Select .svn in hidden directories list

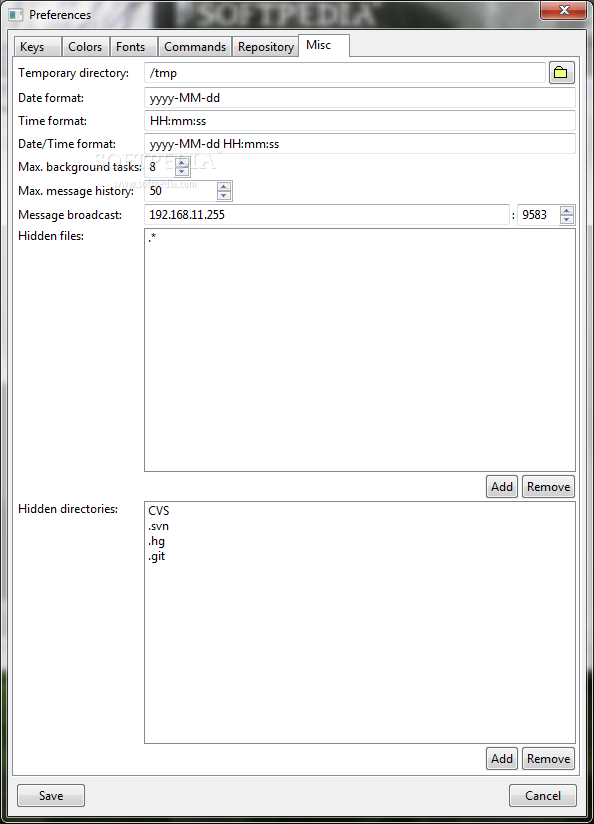pyautogui.click(x=158, y=526)
